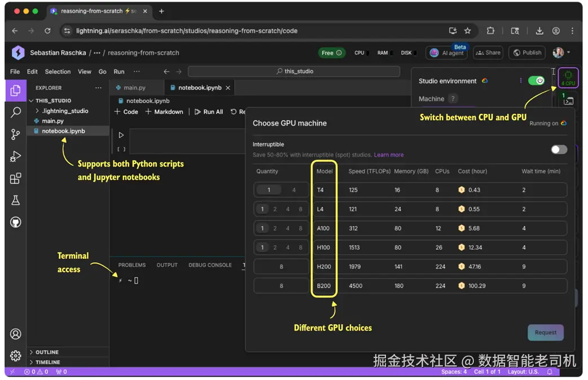Select quantity 8 for B200 GPU
The image size is (588, 380).
281,286
